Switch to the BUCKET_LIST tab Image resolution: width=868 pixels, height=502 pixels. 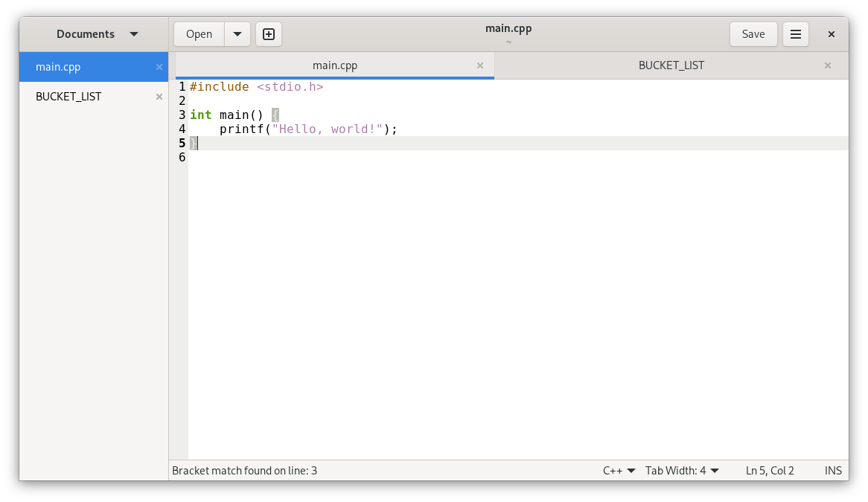[x=671, y=65]
